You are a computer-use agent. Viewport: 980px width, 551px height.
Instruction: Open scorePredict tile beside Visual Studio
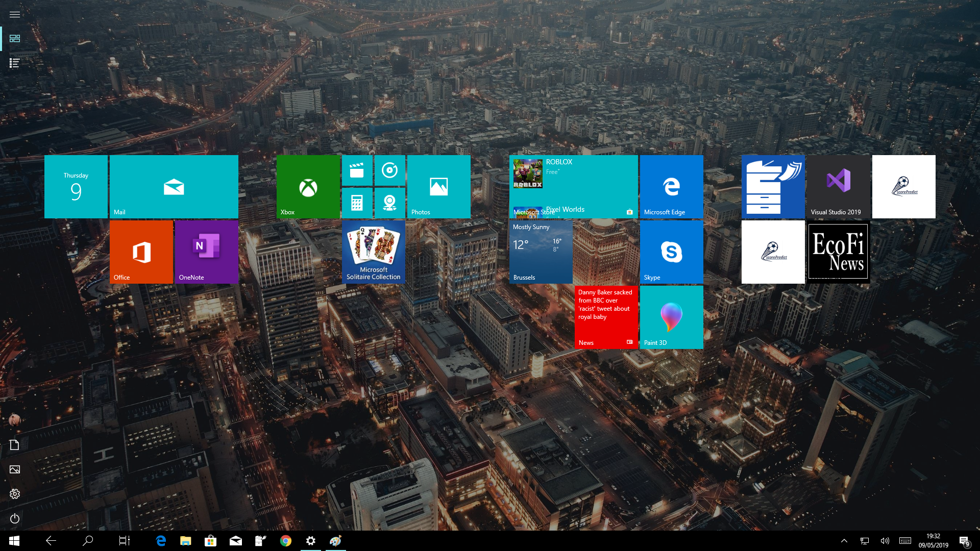click(904, 187)
